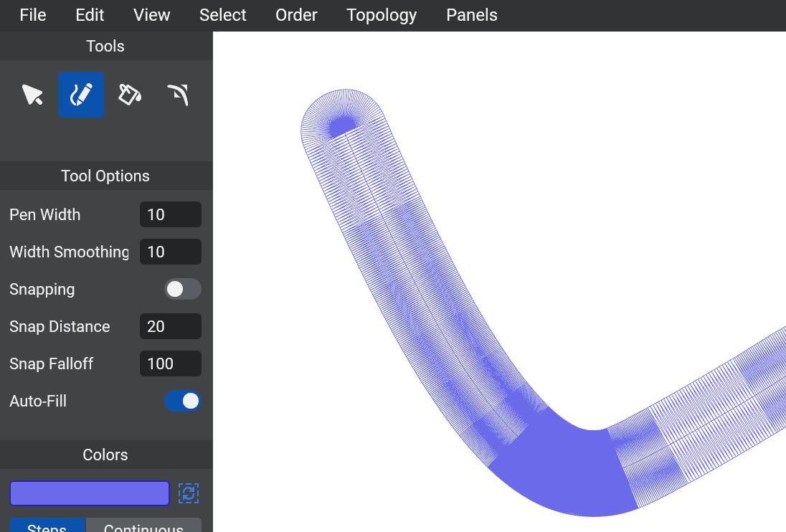
Task: Open the File menu
Action: [x=33, y=15]
